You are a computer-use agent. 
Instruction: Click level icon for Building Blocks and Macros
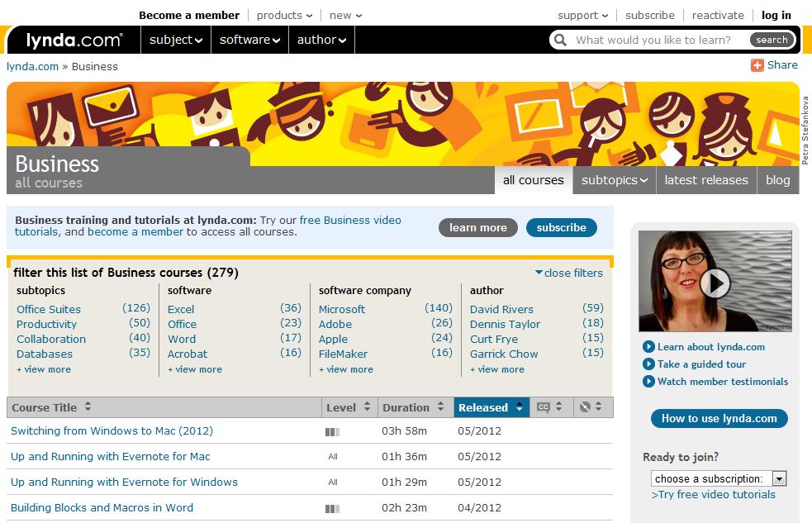point(332,508)
